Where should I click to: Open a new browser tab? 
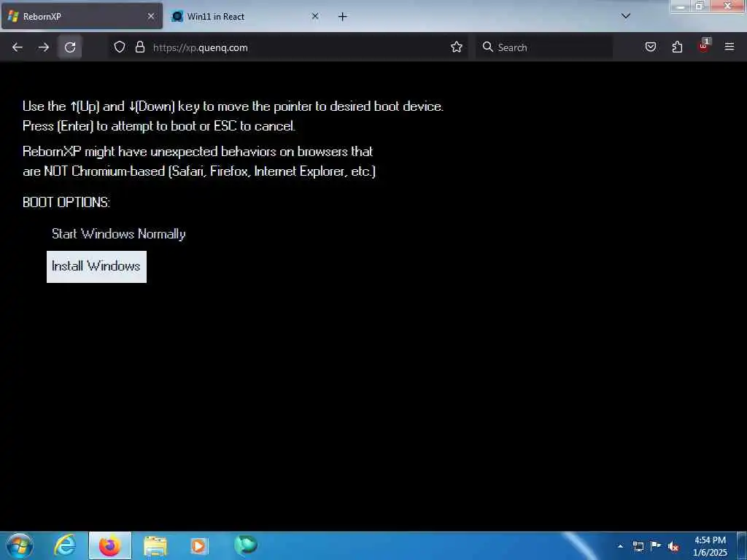coord(343,17)
